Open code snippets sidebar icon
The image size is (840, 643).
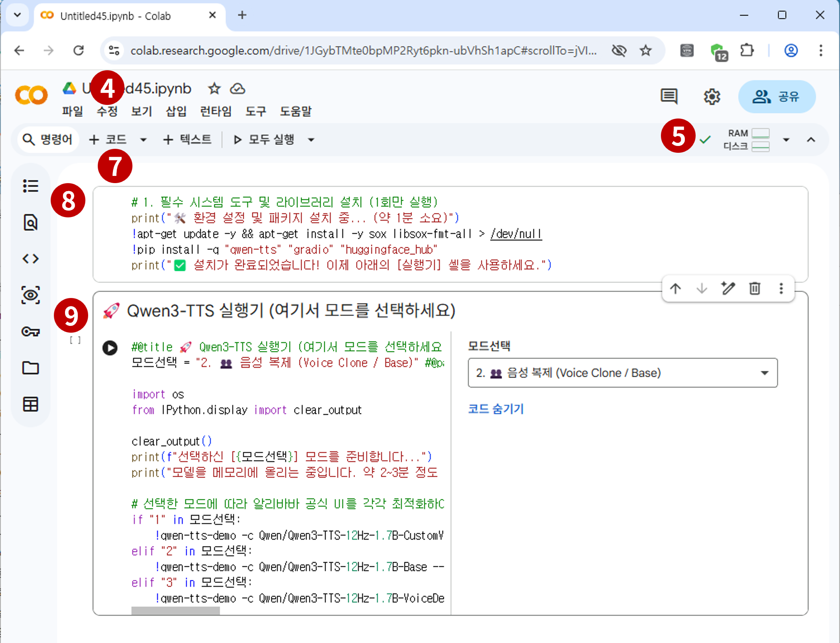click(x=30, y=258)
